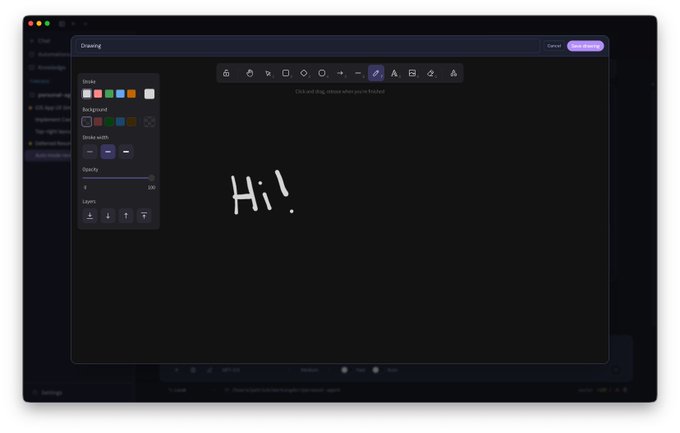Click the Save drawing button
The image size is (680, 433).
pos(585,46)
